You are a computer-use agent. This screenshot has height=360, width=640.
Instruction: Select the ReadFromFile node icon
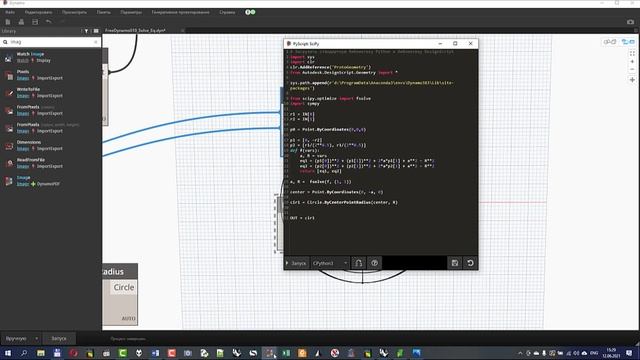9,163
